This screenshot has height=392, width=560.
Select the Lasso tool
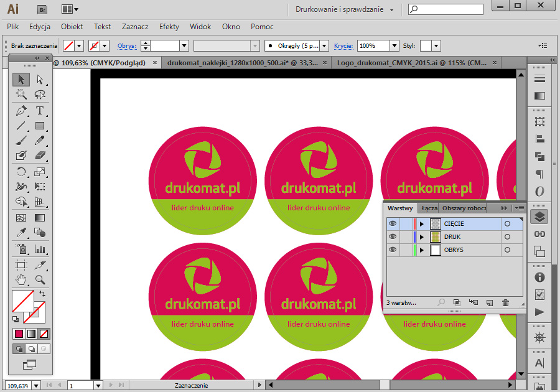click(40, 94)
